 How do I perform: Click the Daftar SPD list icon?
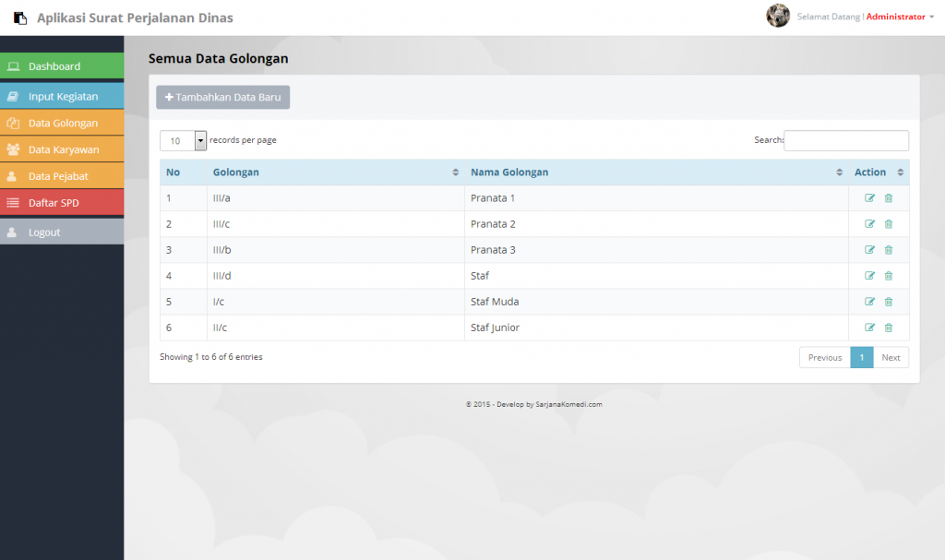pyautogui.click(x=13, y=202)
